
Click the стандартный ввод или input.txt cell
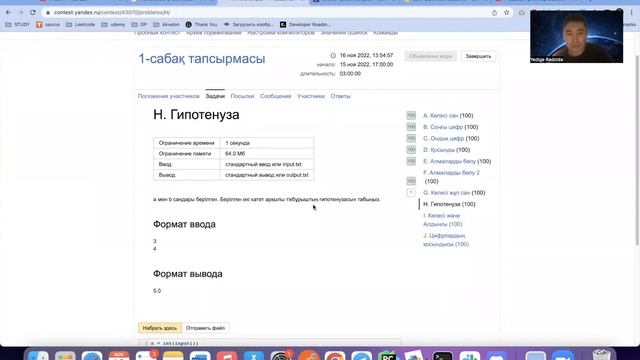point(267,164)
